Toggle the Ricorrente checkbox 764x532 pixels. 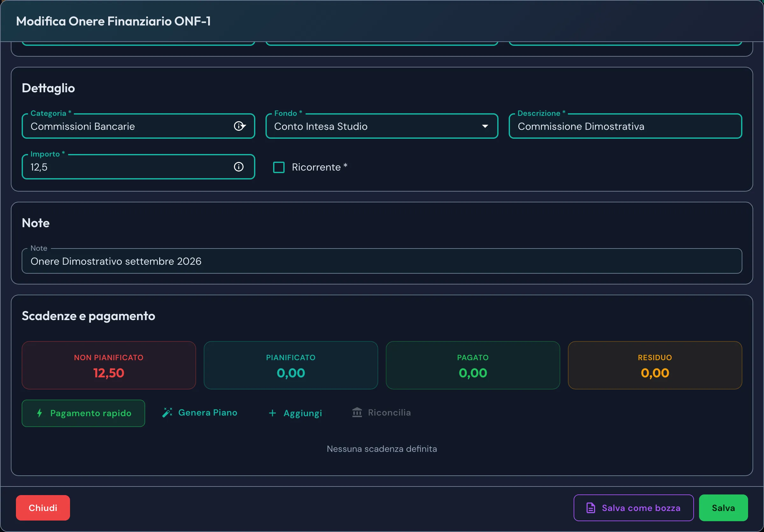click(279, 167)
